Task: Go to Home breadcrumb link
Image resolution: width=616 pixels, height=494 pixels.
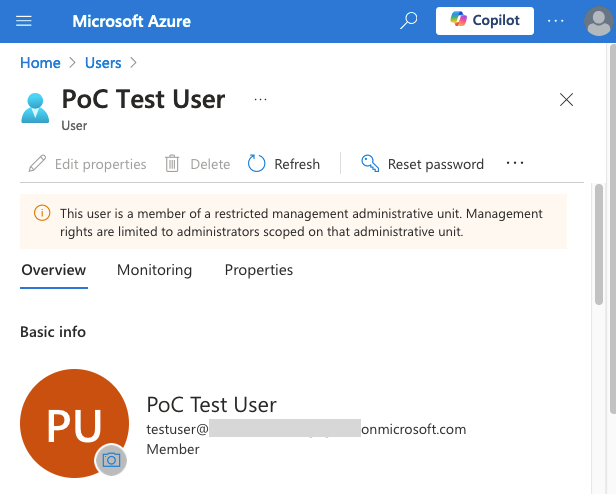Action: 40,63
